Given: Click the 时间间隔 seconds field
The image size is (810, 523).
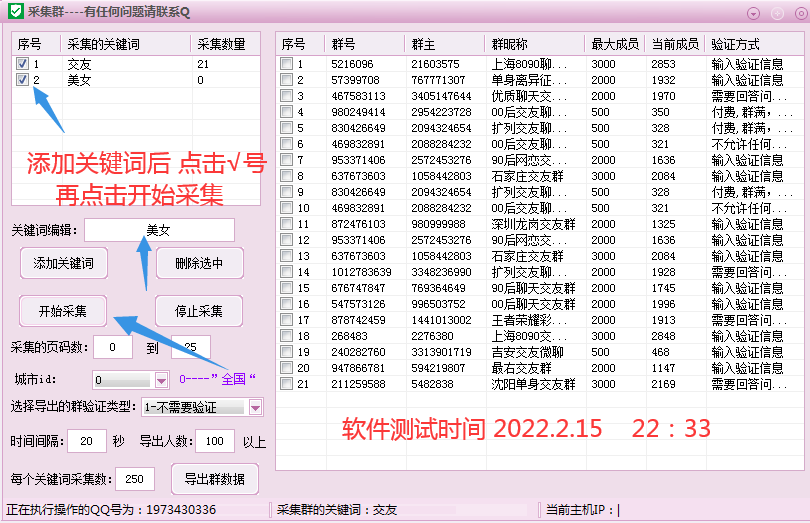Looking at the screenshot, I should 87,441.
